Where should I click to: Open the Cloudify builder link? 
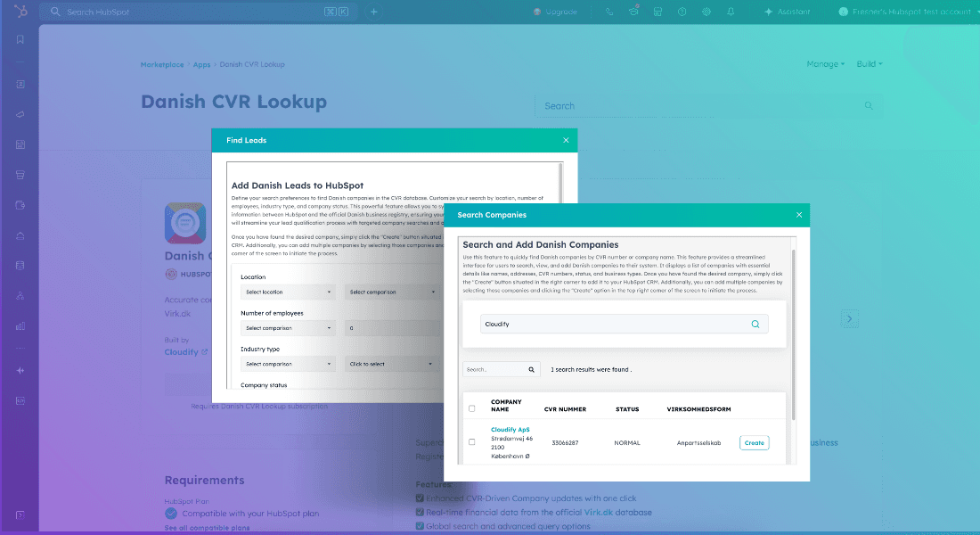181,352
